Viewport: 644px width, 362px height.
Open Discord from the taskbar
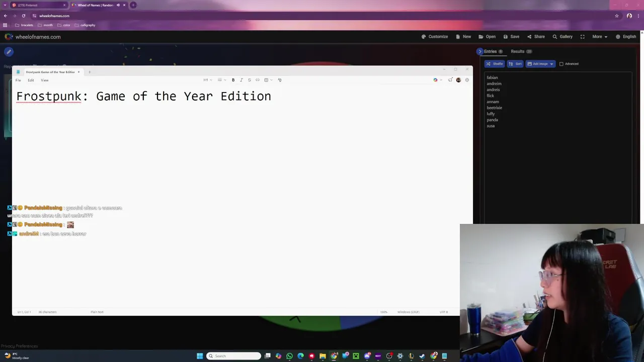point(367,356)
